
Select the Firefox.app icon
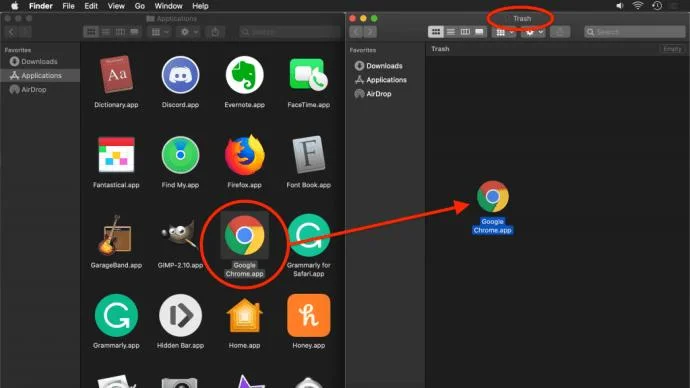pos(245,155)
